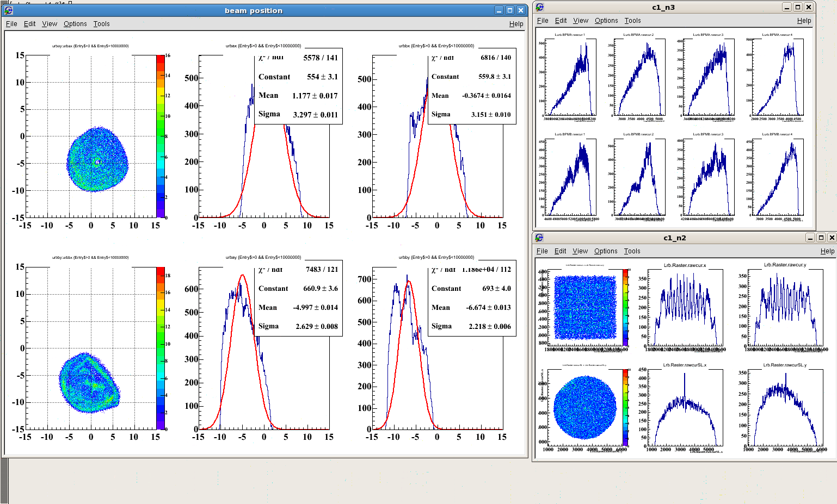
Task: Maximize the c1_n2 window
Action: (x=821, y=238)
